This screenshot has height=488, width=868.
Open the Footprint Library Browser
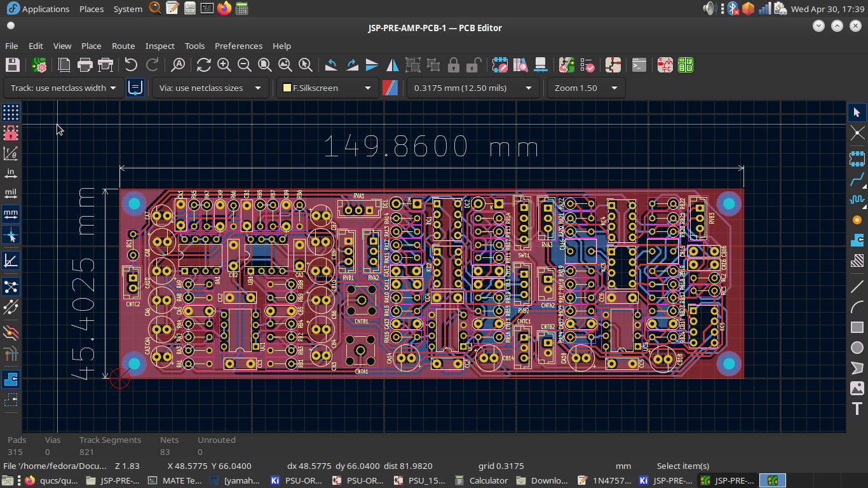coord(520,65)
